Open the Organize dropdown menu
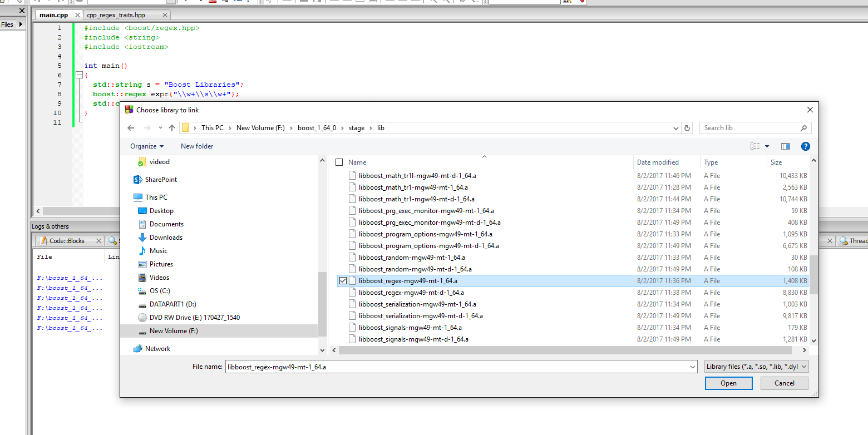Screen dimensions: 868x435 tap(147, 146)
